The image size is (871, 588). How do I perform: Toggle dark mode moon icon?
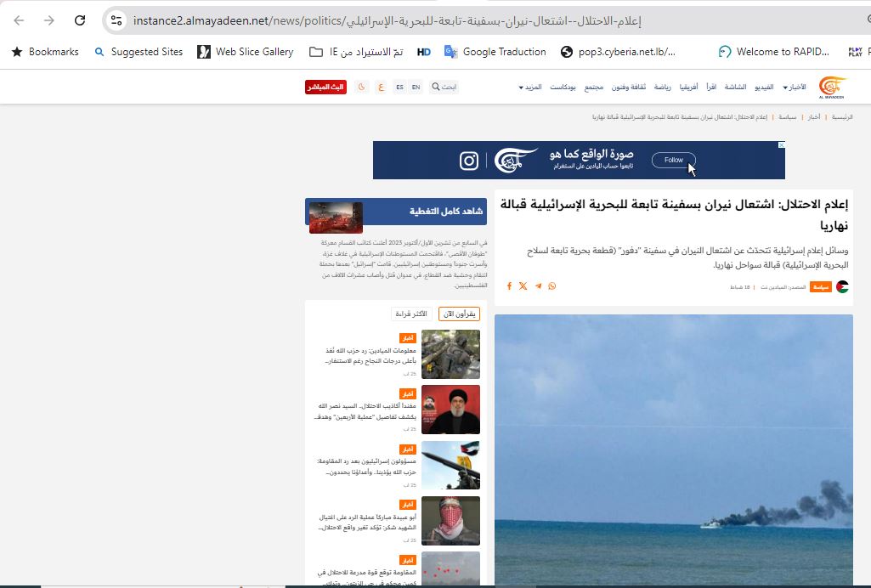pyautogui.click(x=361, y=87)
